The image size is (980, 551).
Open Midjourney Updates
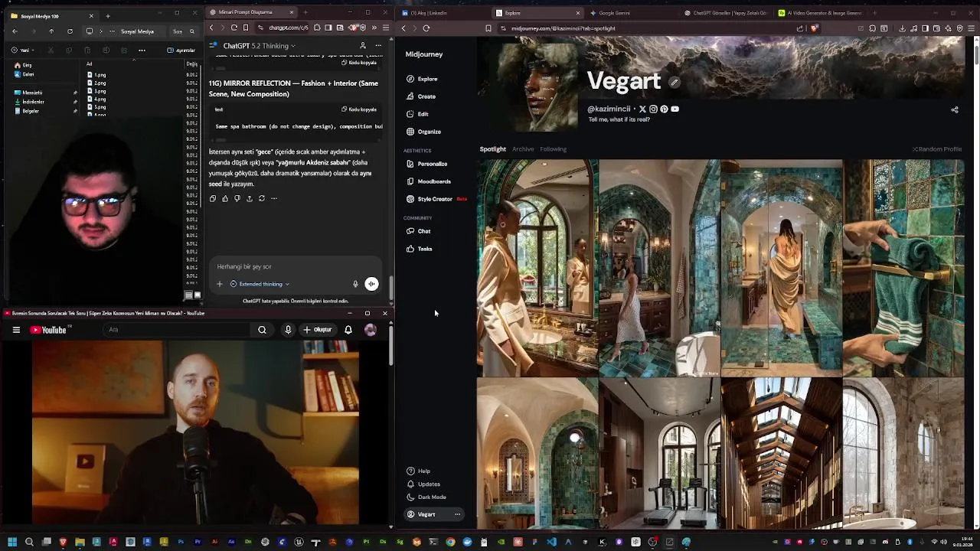[x=423, y=484]
